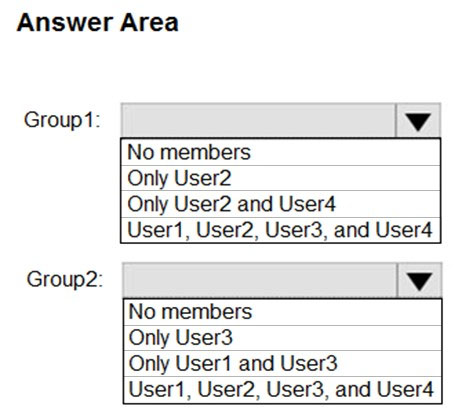The width and height of the screenshot is (462, 420).
Task: Click the "Answer Area" heading
Action: (x=98, y=23)
